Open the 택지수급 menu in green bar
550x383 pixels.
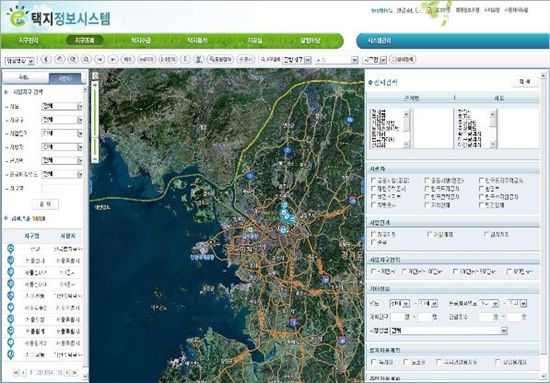click(141, 40)
